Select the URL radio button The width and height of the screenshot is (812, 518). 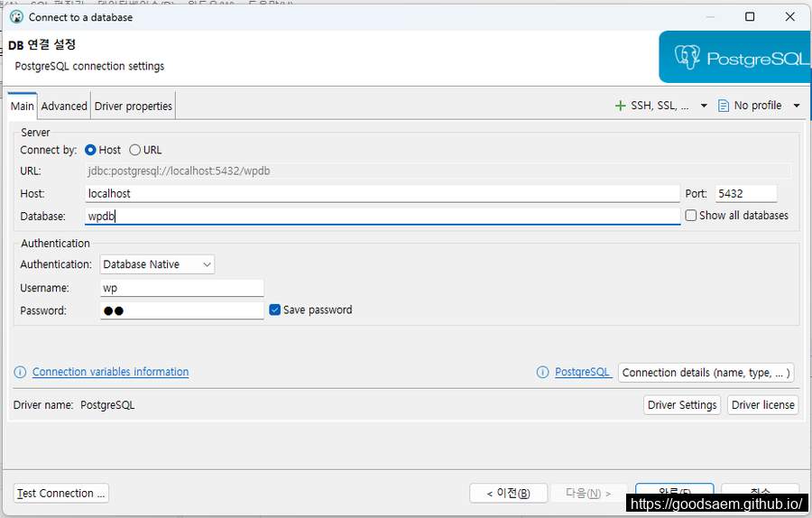(x=135, y=150)
